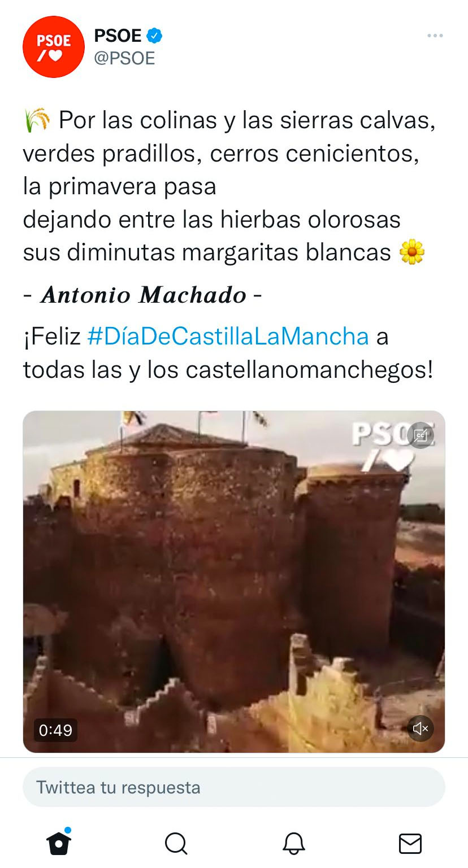Image resolution: width=468 pixels, height=868 pixels.
Task: Open the three-dot tweet options menu
Action: click(x=435, y=36)
